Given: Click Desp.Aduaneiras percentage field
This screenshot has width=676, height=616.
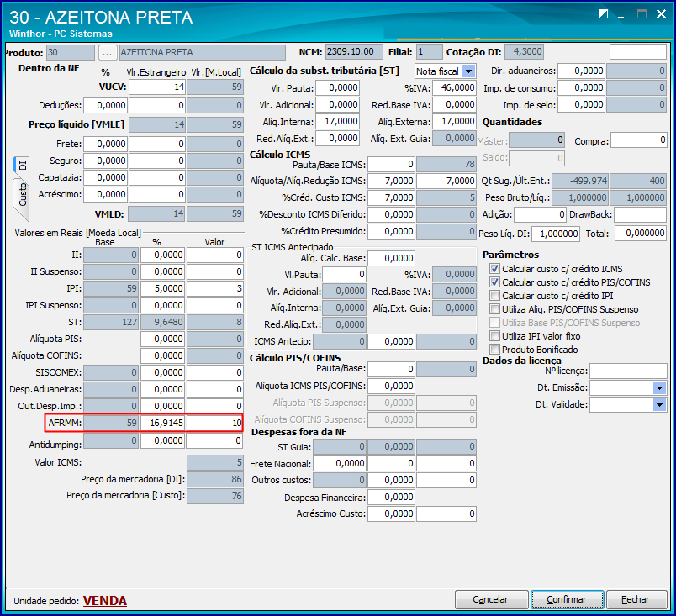Looking at the screenshot, I should [x=162, y=389].
